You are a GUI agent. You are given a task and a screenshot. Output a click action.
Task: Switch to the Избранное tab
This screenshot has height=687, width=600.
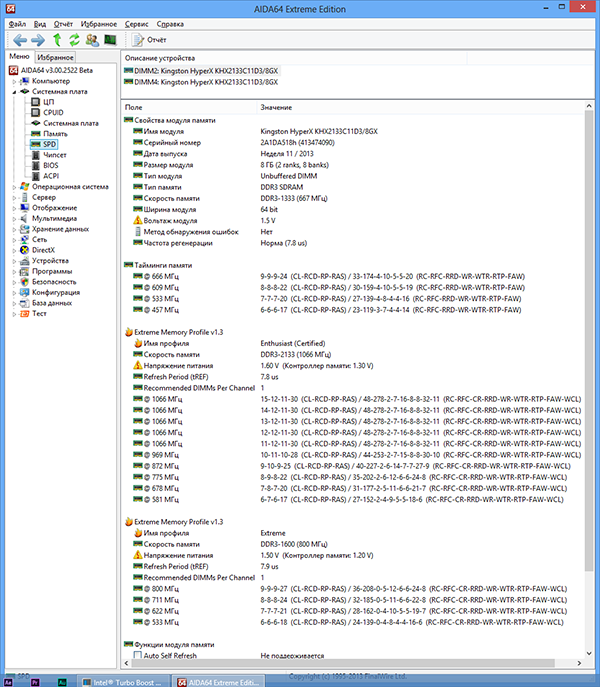[55, 57]
